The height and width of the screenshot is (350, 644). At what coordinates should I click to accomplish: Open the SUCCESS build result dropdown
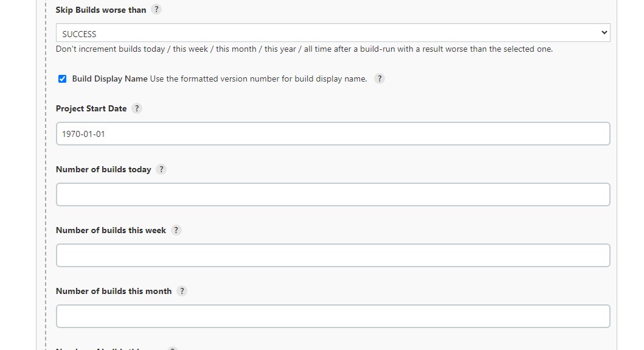pos(333,32)
